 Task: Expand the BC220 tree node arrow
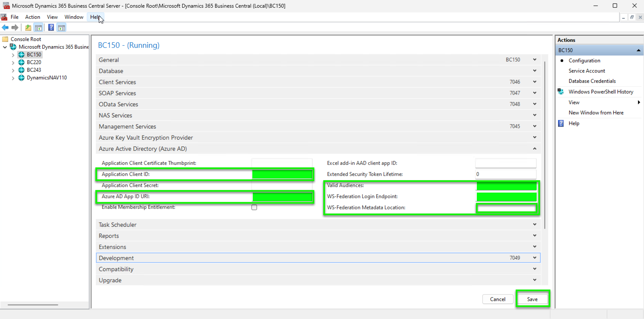pyautogui.click(x=13, y=63)
